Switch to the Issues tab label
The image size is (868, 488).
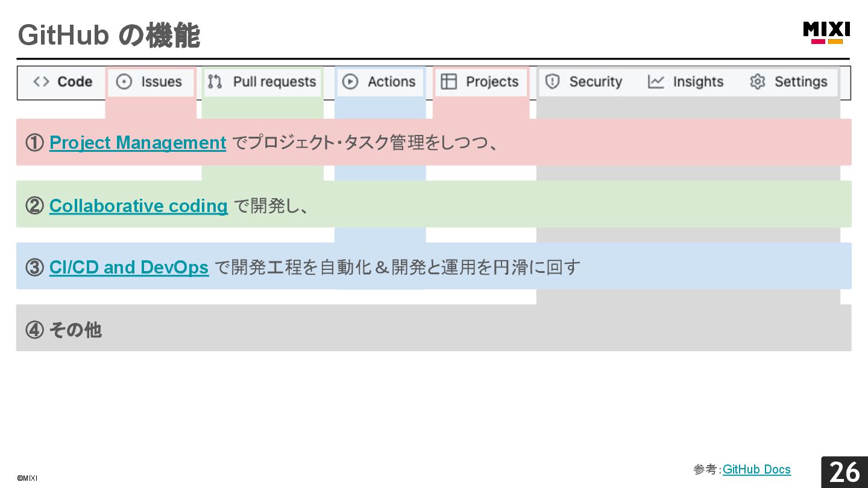tap(162, 82)
